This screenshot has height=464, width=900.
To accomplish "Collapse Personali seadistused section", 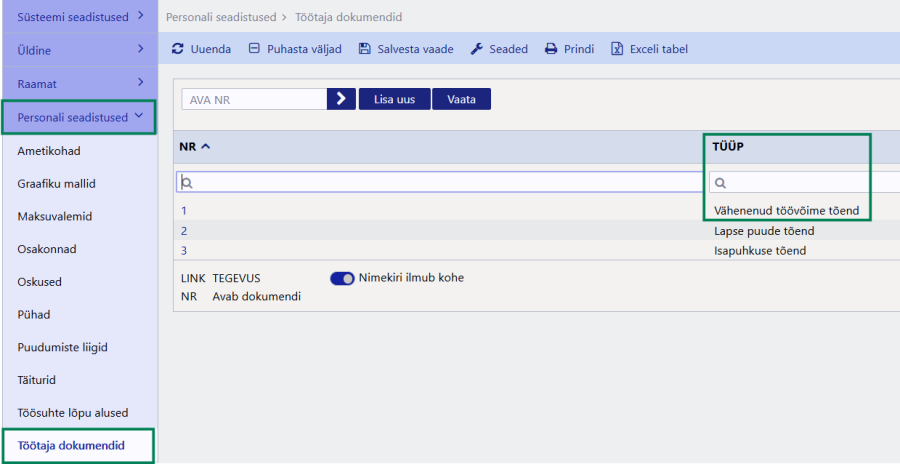I will tap(139, 117).
